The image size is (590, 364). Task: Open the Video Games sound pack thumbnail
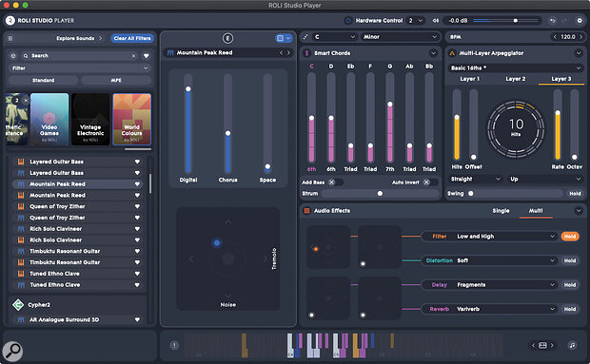point(49,119)
